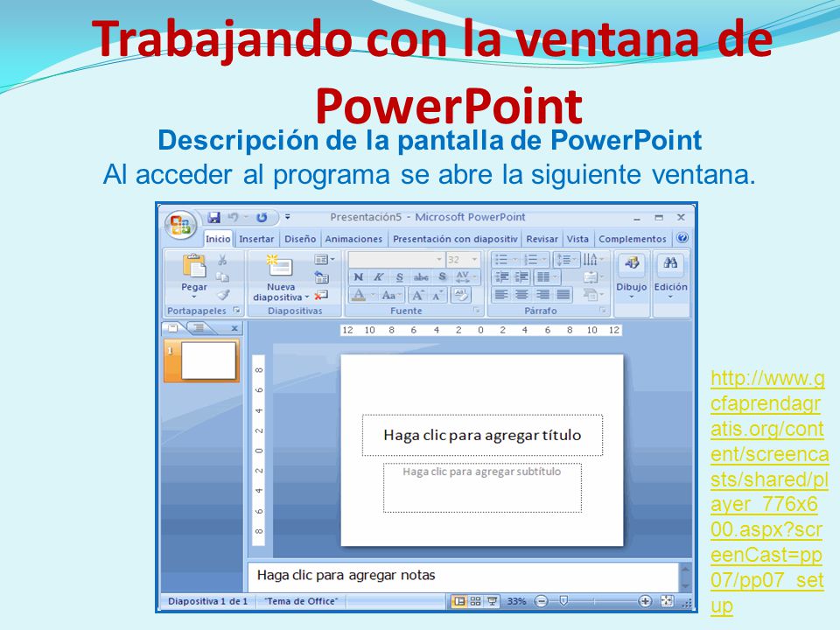840x630 pixels.
Task: Open the Fuente dialog launcher
Action: click(x=476, y=310)
